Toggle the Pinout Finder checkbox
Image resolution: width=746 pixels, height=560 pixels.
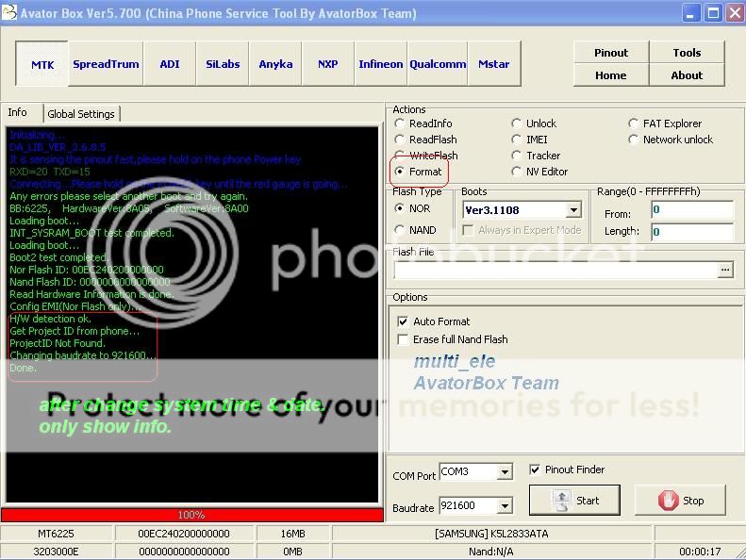(x=535, y=469)
